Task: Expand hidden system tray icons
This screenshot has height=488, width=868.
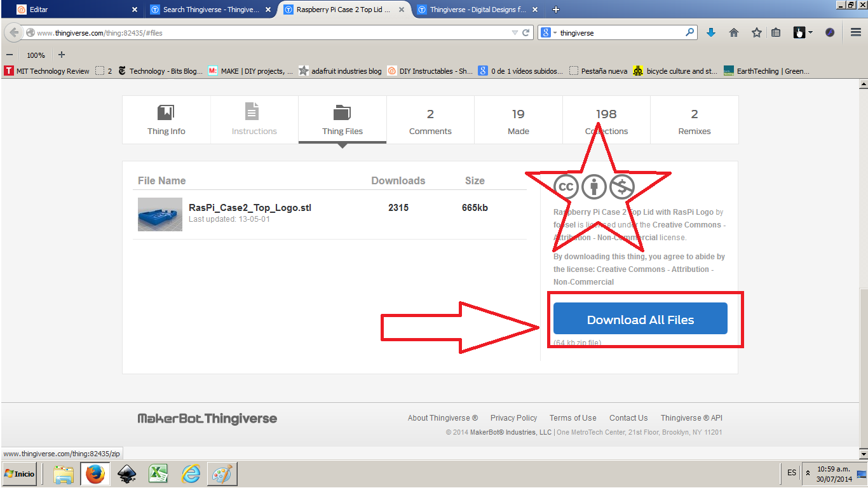Action: tap(808, 473)
